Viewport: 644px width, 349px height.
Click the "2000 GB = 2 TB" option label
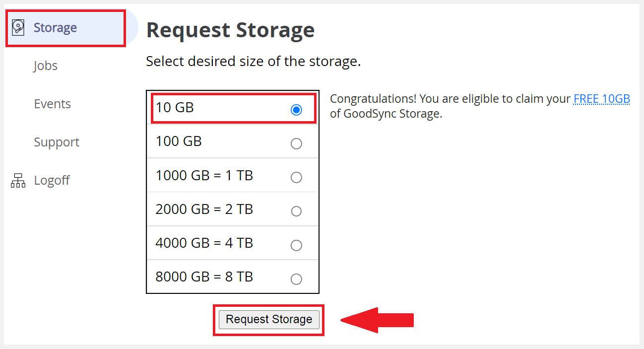click(x=204, y=209)
